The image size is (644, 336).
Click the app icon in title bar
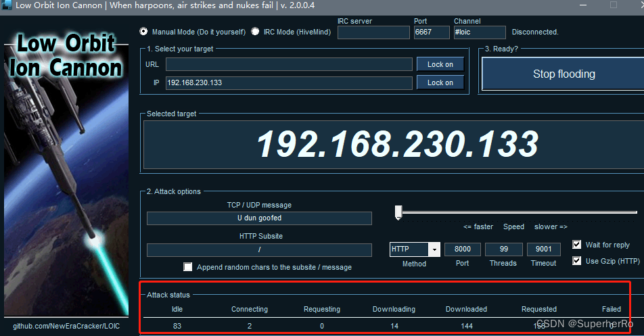coord(6,5)
